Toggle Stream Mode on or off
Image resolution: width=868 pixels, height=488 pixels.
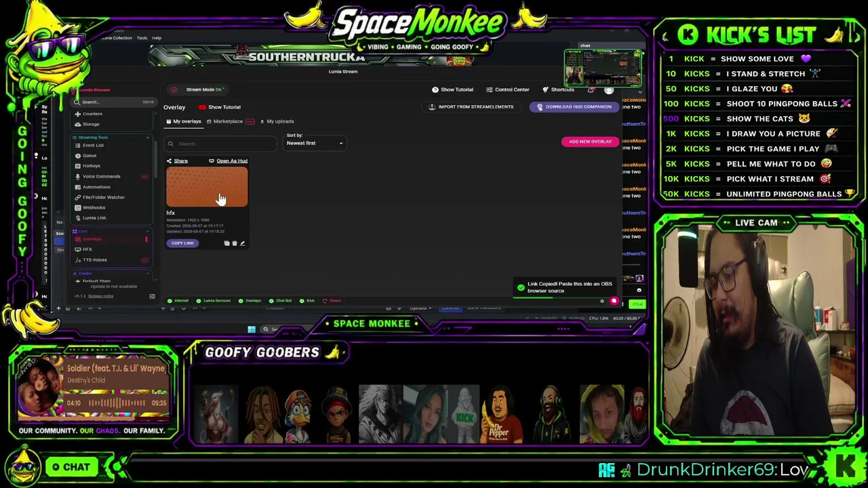pos(197,89)
